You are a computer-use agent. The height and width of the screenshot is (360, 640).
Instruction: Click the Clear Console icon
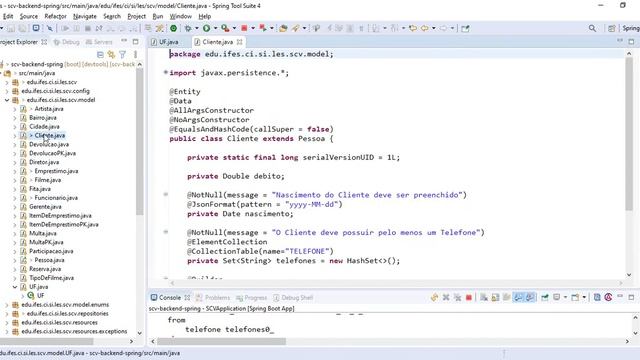484,298
